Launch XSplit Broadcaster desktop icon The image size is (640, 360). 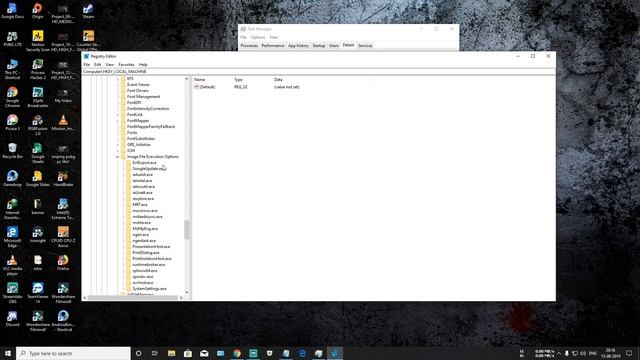coord(38,97)
